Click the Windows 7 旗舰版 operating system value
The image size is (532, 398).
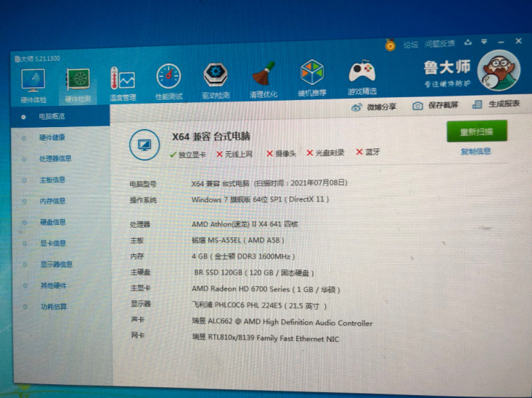coord(260,199)
